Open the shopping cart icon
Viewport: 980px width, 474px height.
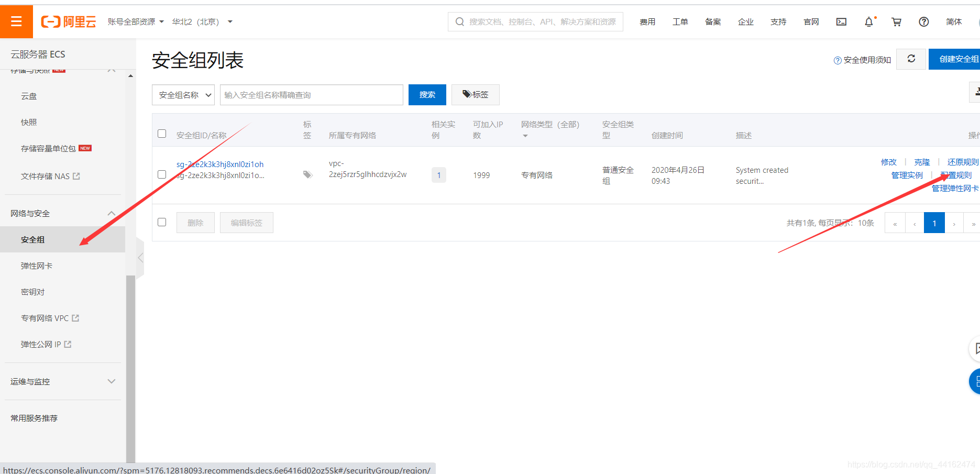click(897, 21)
